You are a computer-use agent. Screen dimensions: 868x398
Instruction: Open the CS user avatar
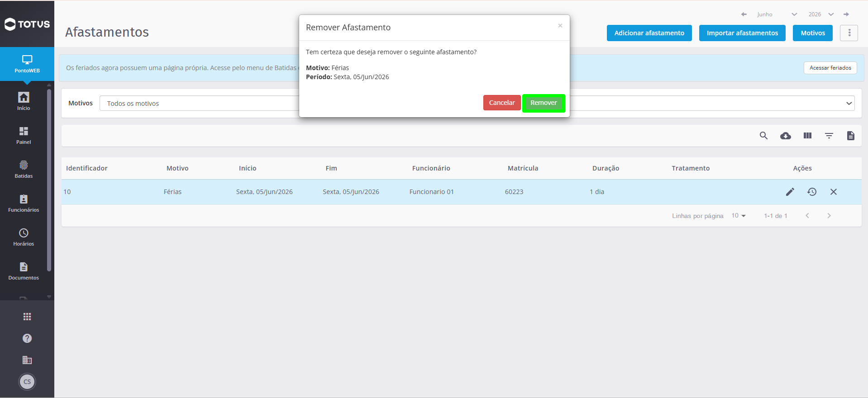[27, 382]
